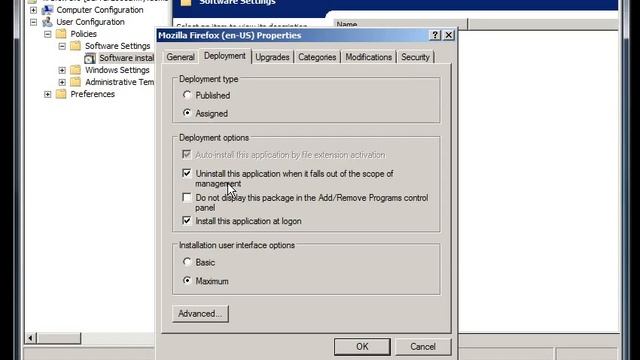Screen dimensions: 640x360
Task: Click the Preferences folder icon
Action: [x=61, y=94]
